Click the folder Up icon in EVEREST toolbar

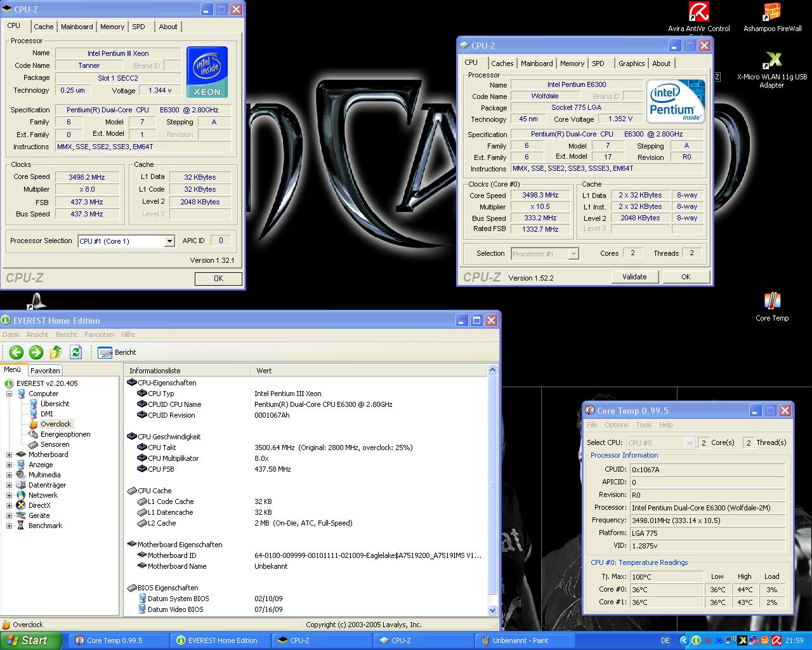click(x=56, y=352)
